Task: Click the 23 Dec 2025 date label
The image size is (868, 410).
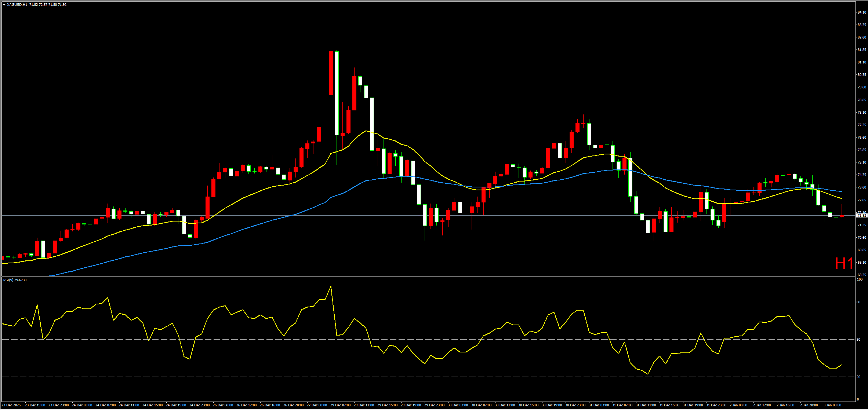Action: (x=11, y=405)
